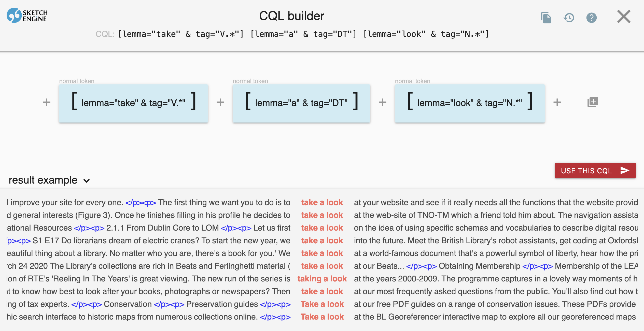Edit the lemma="look" noun token box
The height and width of the screenshot is (331, 644).
tap(470, 103)
